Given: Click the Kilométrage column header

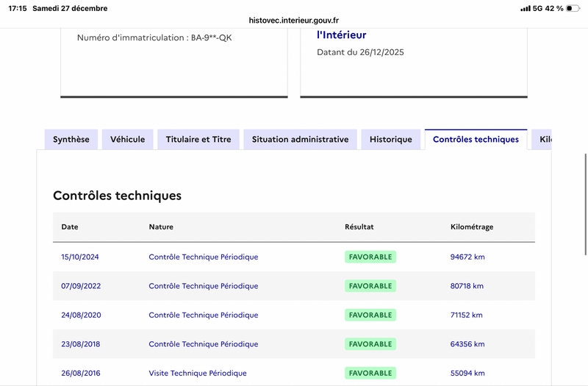Looking at the screenshot, I should click(472, 227).
